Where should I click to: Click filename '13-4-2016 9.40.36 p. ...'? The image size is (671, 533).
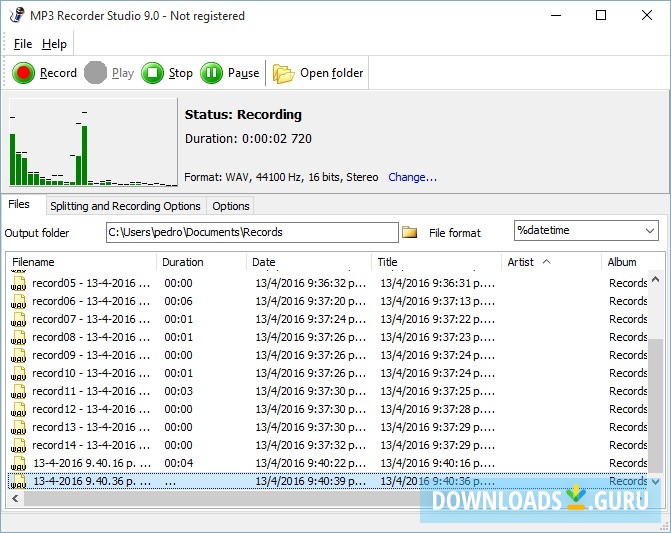tap(92, 481)
